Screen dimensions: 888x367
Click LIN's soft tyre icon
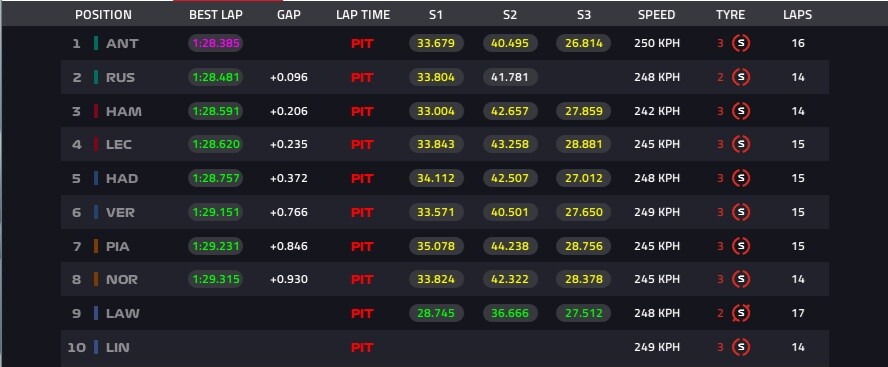[x=741, y=347]
